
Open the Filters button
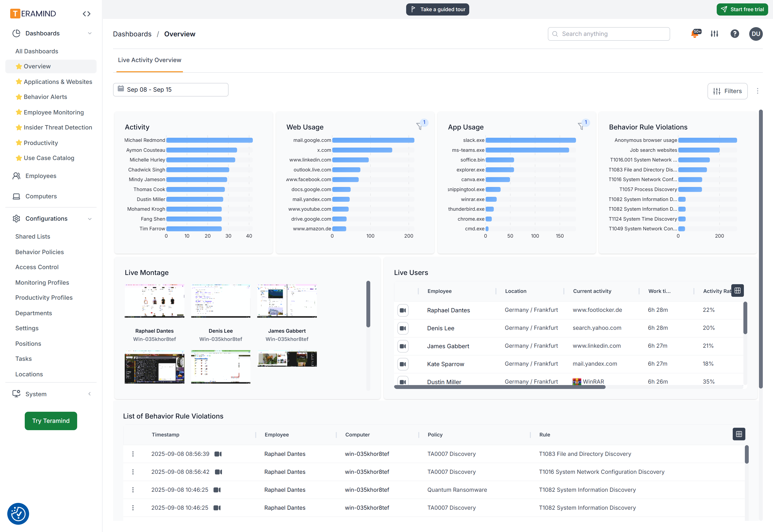click(x=727, y=91)
